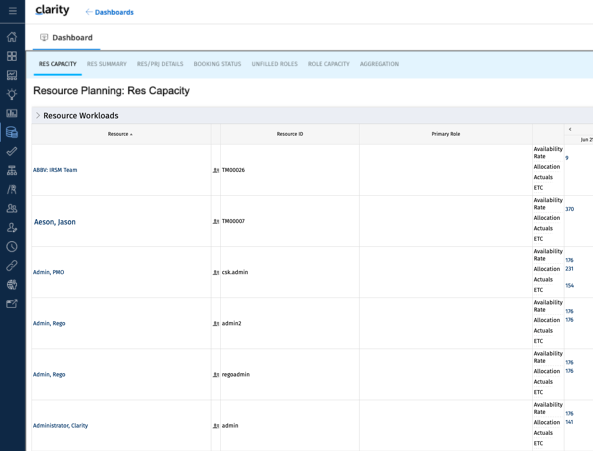Open the image card icon below the lightbulb
Image resolution: width=593 pixels, height=451 pixels.
[x=12, y=113]
